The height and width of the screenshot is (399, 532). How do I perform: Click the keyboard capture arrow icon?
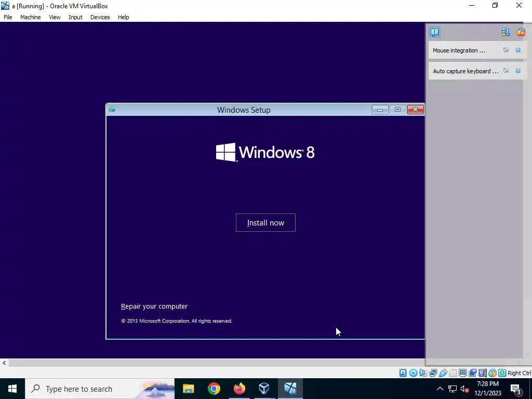[x=502, y=373]
